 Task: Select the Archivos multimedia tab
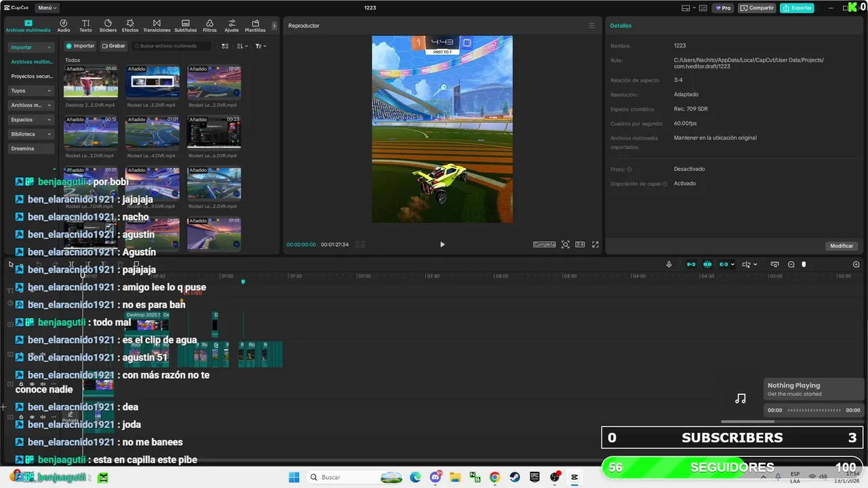(x=28, y=26)
